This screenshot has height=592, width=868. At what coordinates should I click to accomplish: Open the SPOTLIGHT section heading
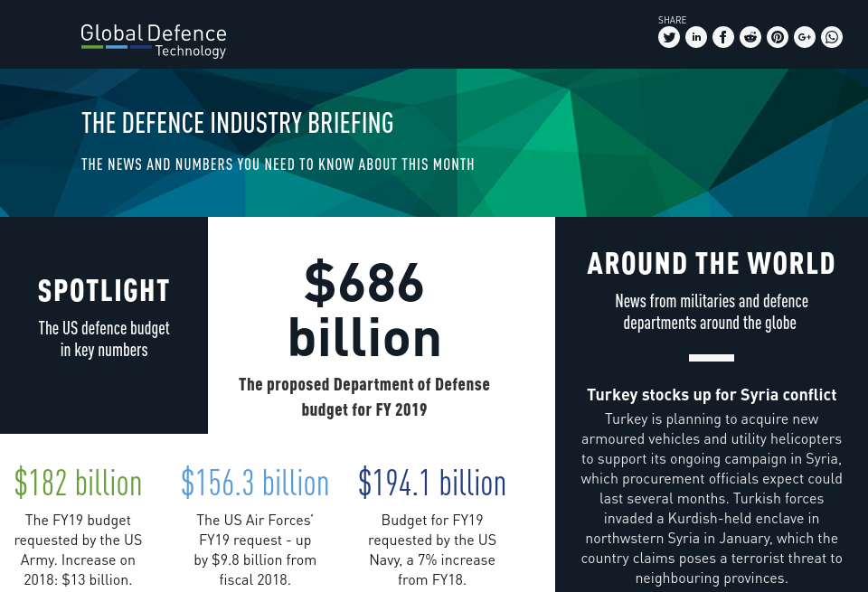pos(103,291)
